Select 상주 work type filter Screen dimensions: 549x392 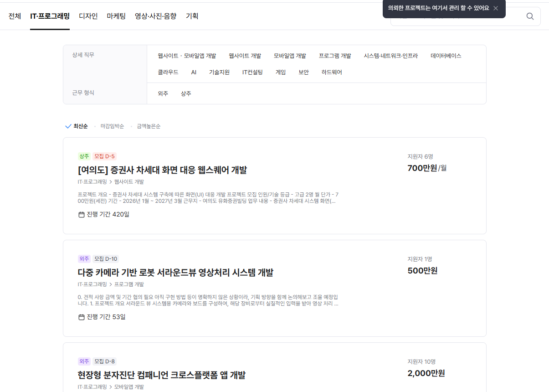(x=186, y=93)
